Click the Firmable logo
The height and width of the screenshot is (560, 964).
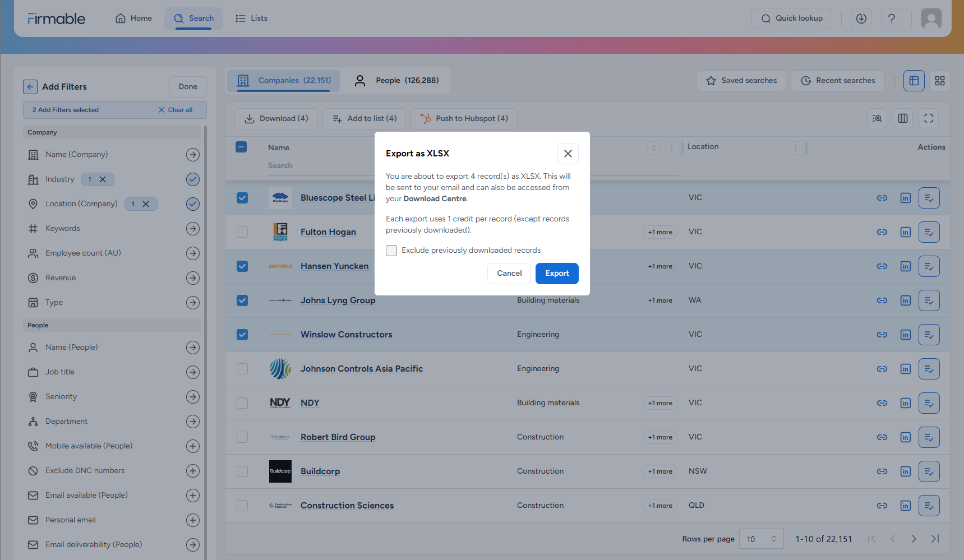[57, 18]
